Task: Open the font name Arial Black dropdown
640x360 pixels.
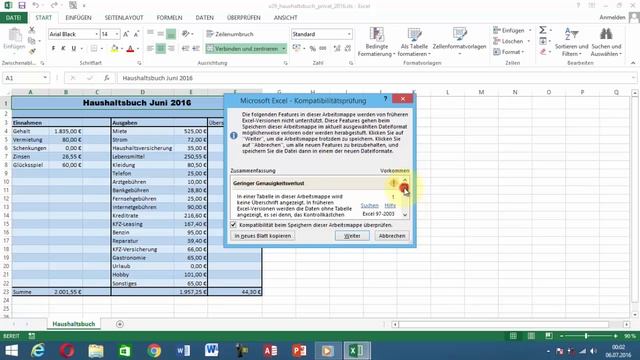Action: 96,34
